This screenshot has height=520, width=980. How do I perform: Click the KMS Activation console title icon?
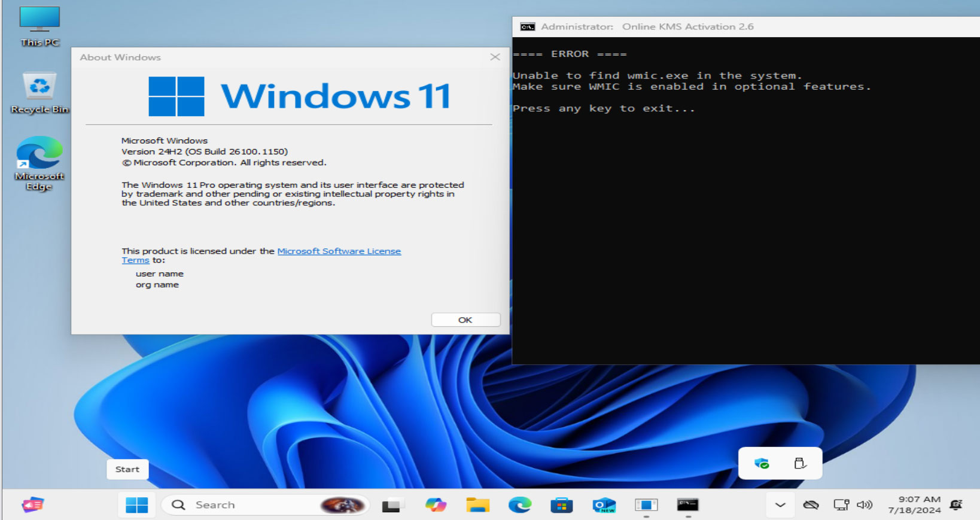coord(528,27)
